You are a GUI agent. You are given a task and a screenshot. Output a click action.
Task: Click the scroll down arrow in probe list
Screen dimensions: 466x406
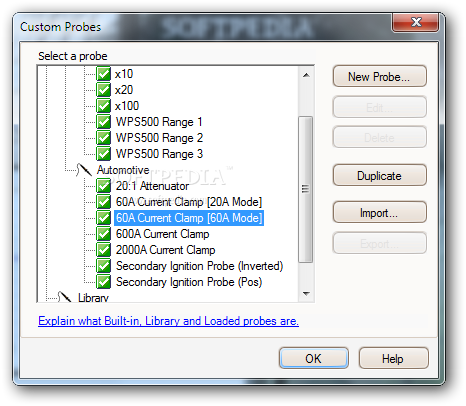pos(306,294)
